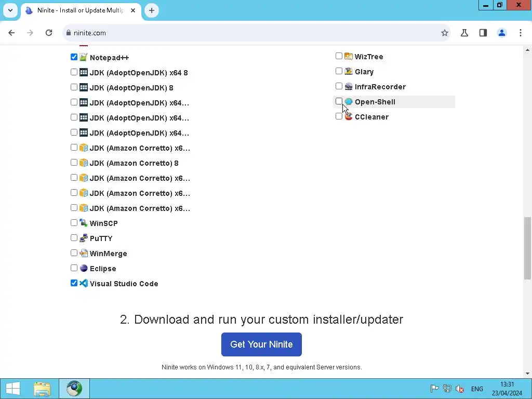Open a new browser tab
The image size is (532, 399).
click(x=152, y=10)
